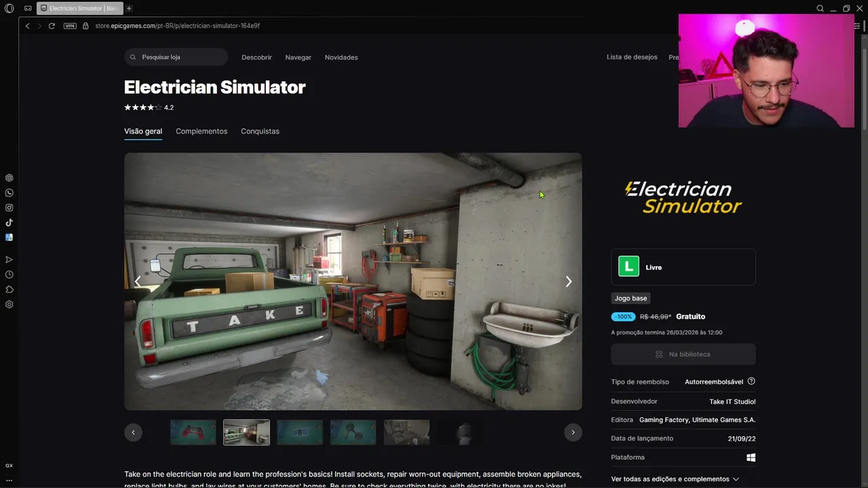Click the site security padlock icon

tap(85, 26)
